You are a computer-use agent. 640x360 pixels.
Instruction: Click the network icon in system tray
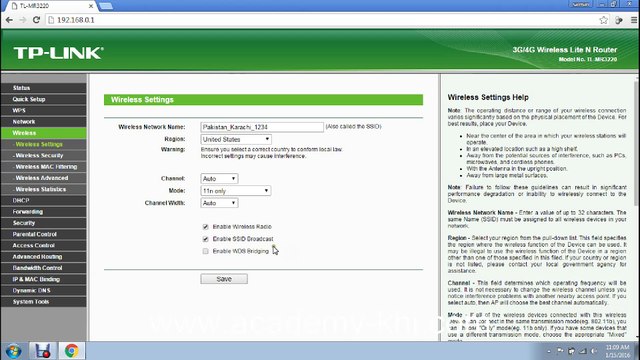(583, 351)
